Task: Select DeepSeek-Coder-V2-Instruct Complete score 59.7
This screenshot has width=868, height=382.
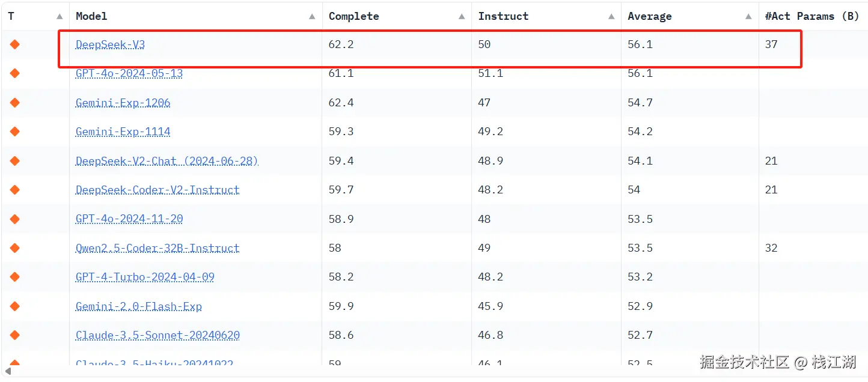Action: pyautogui.click(x=341, y=190)
